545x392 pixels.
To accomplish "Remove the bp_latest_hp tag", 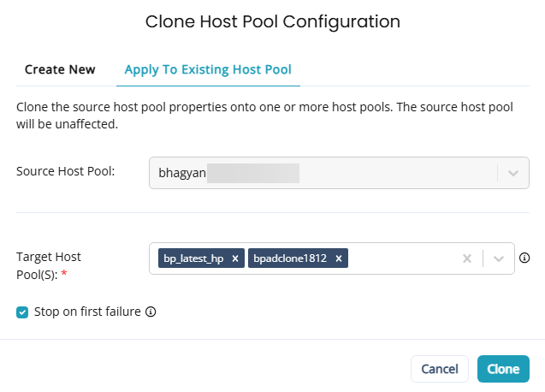I will tap(235, 258).
